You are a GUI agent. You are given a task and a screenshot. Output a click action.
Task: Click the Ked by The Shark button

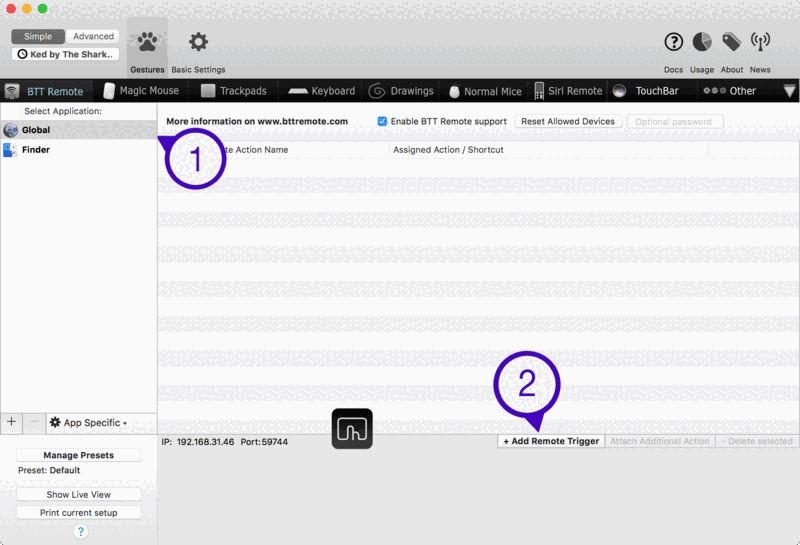65,54
